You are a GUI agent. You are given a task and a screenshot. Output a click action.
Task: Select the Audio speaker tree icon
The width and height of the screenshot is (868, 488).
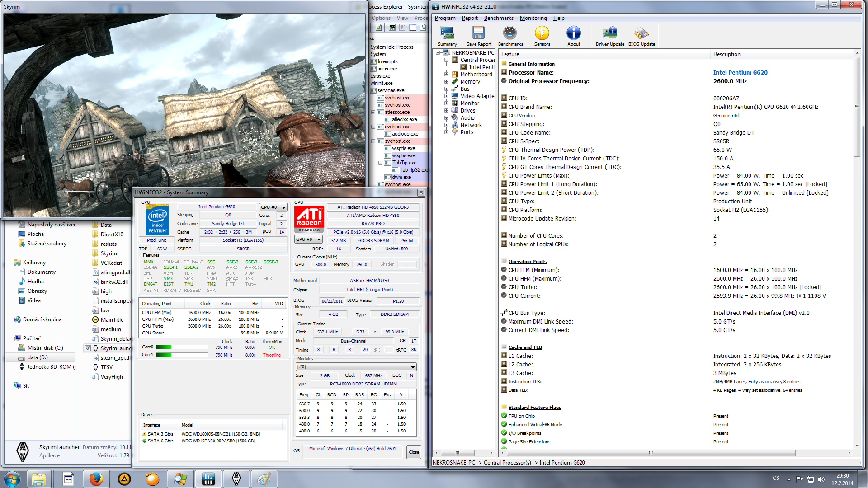pos(455,118)
